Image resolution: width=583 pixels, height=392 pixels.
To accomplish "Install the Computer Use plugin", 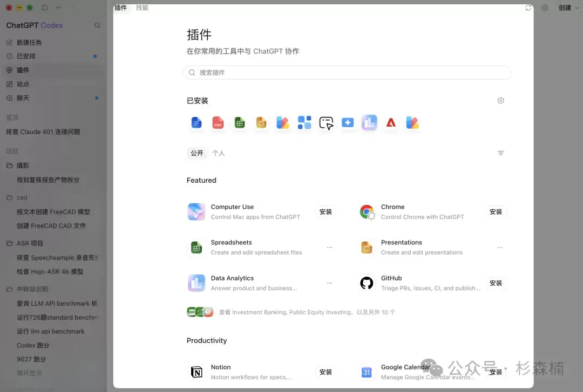I will [326, 212].
